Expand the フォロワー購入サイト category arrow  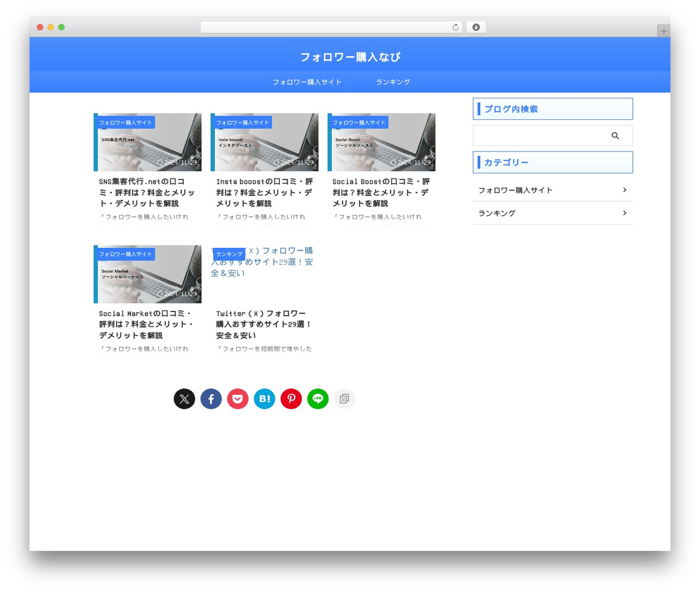[x=625, y=190]
